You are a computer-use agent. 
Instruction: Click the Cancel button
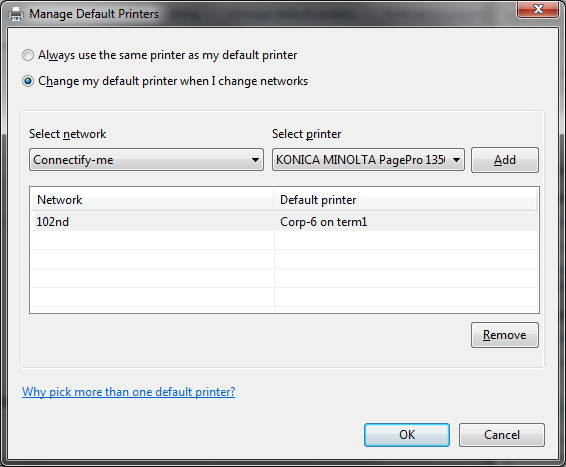pos(502,435)
